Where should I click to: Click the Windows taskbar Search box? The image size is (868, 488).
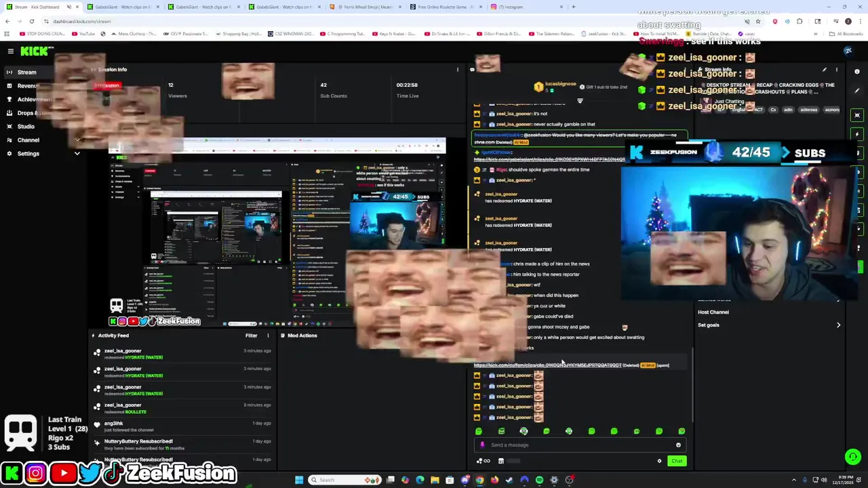(345, 480)
